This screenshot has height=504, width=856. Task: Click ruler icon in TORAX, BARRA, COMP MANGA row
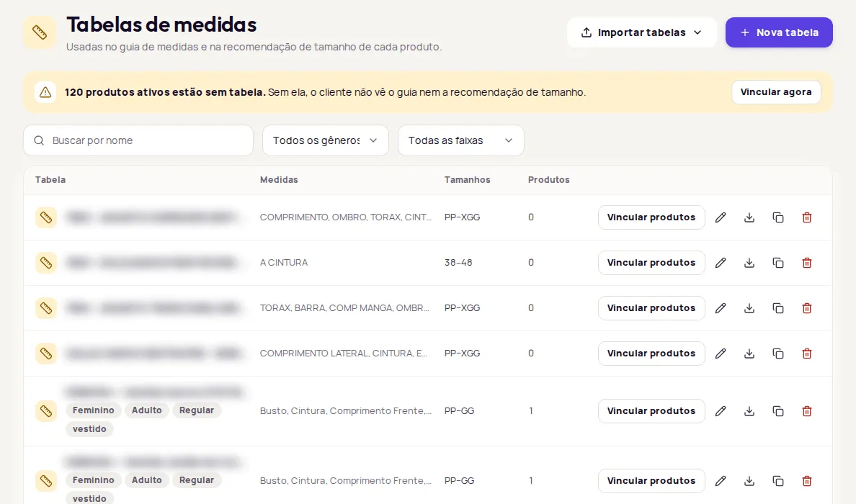[46, 307]
